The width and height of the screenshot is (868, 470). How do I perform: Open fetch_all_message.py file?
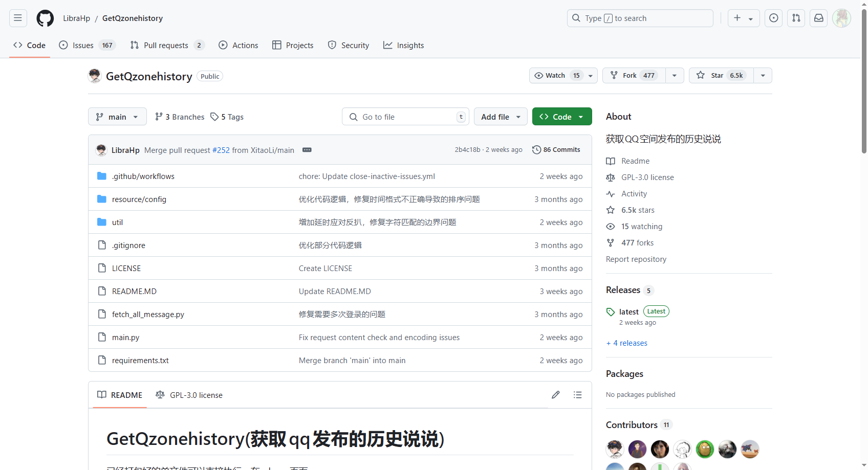(x=148, y=315)
